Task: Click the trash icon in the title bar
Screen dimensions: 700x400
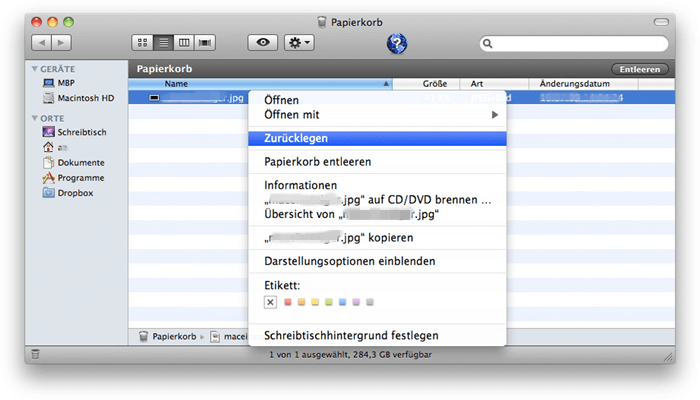Action: (322, 22)
